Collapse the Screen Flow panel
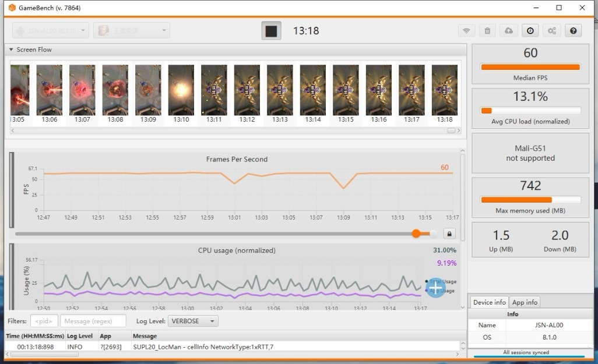The height and width of the screenshot is (364, 598). pos(11,50)
